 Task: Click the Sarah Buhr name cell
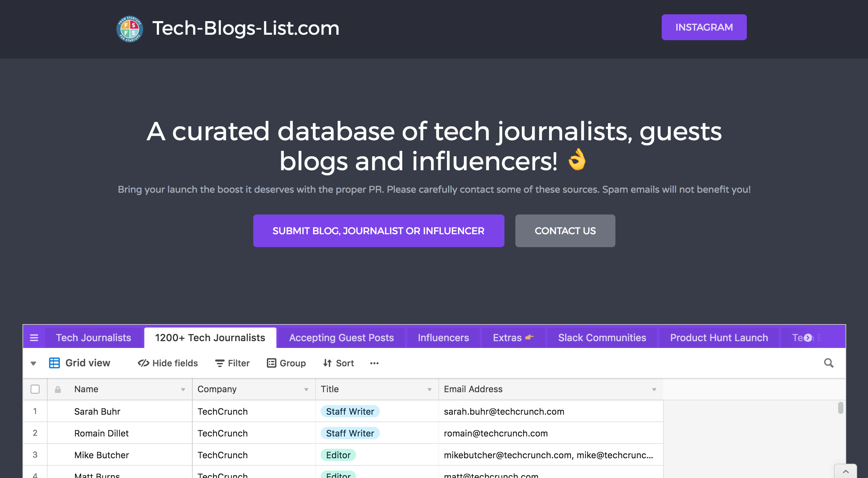point(120,411)
